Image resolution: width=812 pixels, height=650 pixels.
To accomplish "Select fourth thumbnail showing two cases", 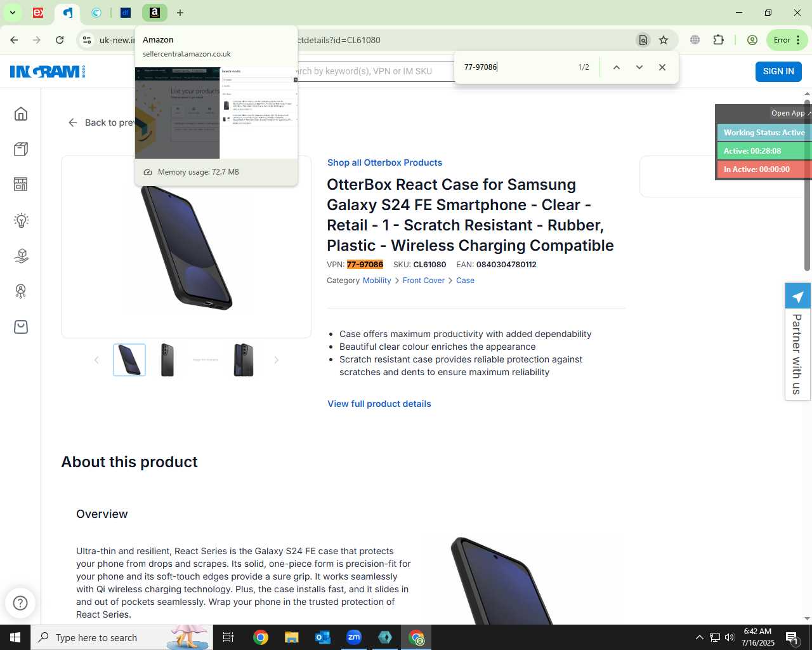I will tap(244, 360).
